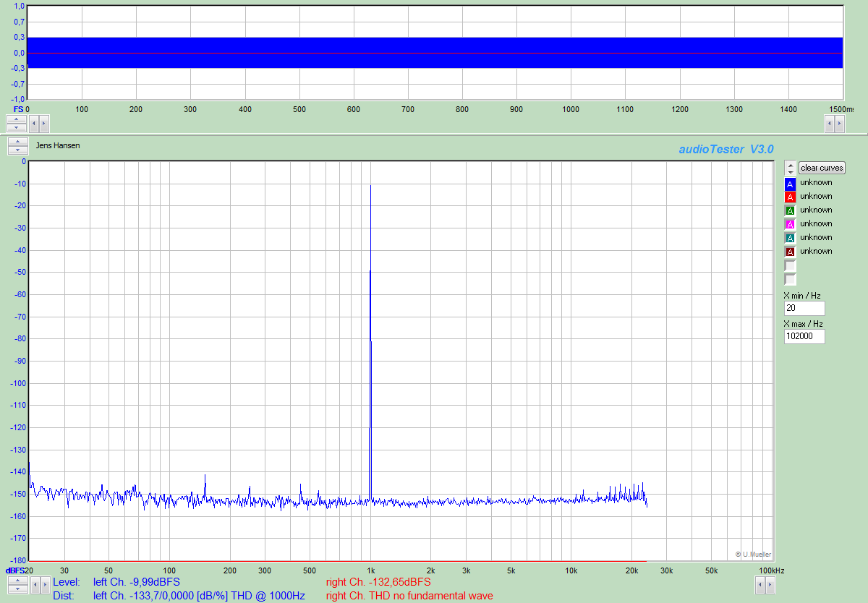Tick the upper empty curve checkbox
This screenshot has height=603, width=868.
[790, 265]
